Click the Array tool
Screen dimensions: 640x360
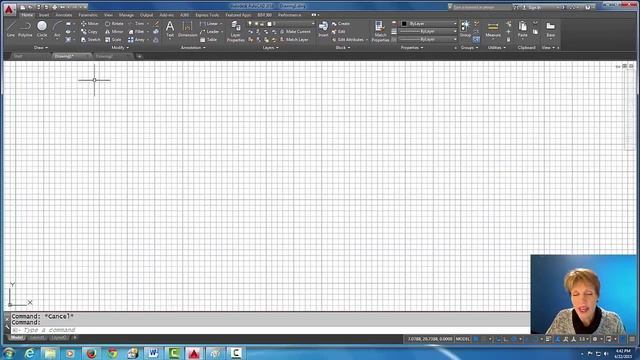pos(137,40)
